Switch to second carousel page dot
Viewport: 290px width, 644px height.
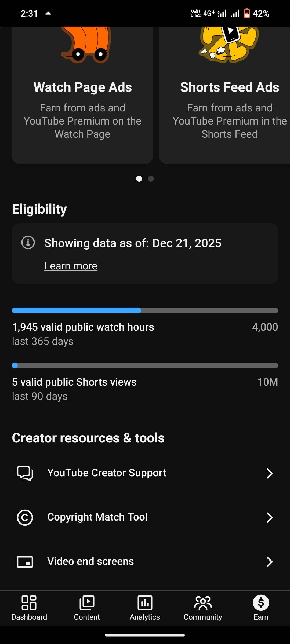click(x=151, y=179)
